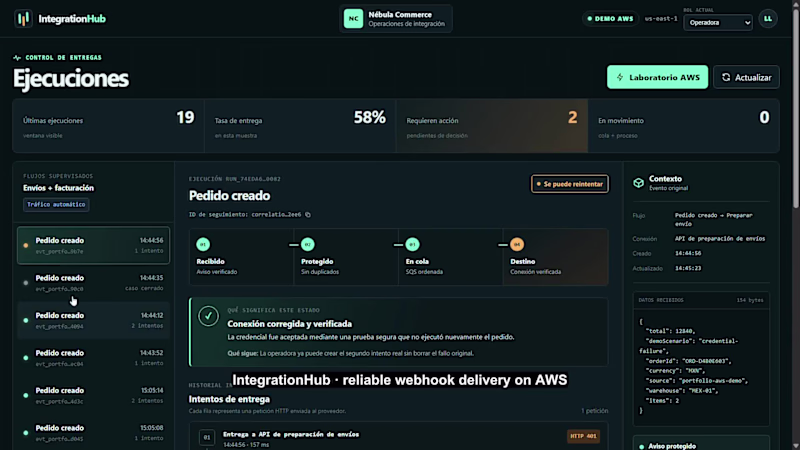The image size is (800, 450).
Task: Open the Nébula Commerce organization selector
Action: tap(396, 19)
